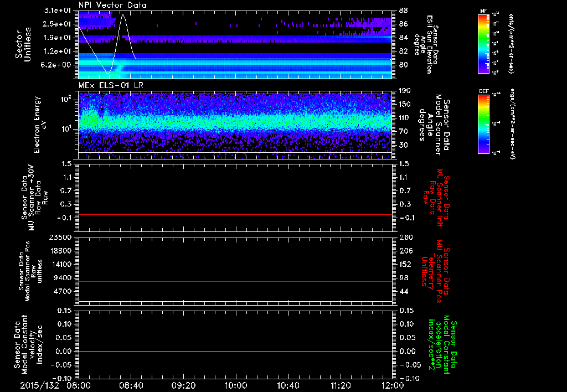Click the green zero line in velocity plot
567x392 pixels.
(235, 351)
